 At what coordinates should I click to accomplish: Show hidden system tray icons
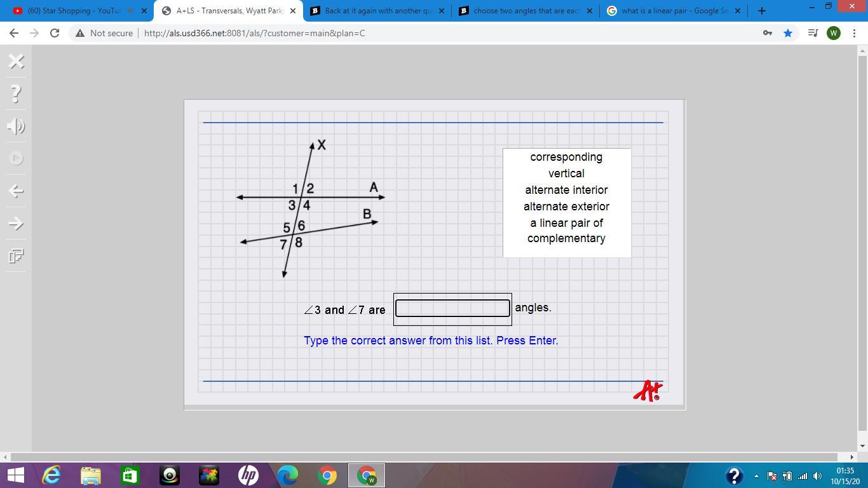click(x=756, y=476)
